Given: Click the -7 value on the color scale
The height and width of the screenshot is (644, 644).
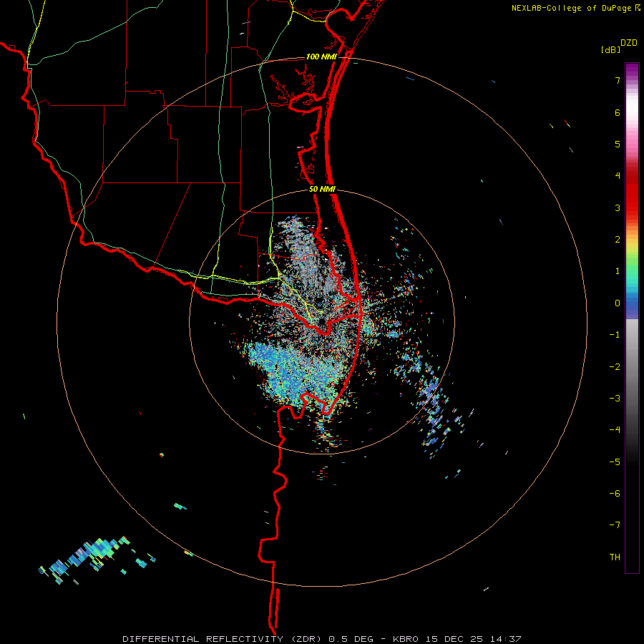Looking at the screenshot, I should (x=615, y=525).
